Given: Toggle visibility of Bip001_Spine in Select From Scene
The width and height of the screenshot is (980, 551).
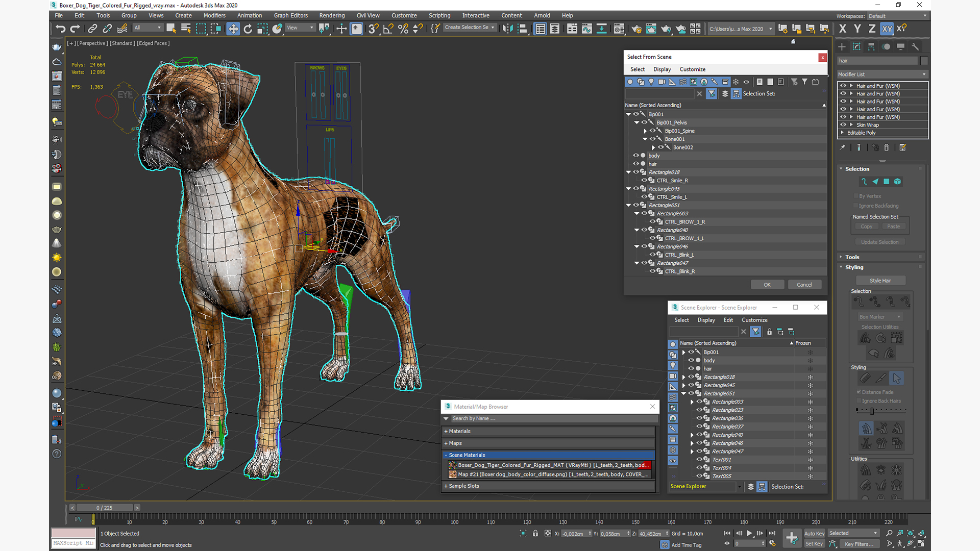Looking at the screenshot, I should pos(652,131).
